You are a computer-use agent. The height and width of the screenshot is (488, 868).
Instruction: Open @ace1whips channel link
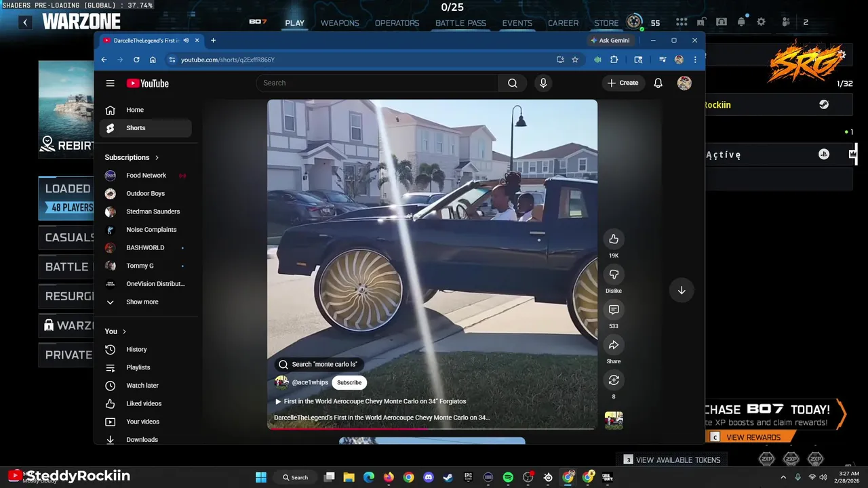click(x=310, y=382)
